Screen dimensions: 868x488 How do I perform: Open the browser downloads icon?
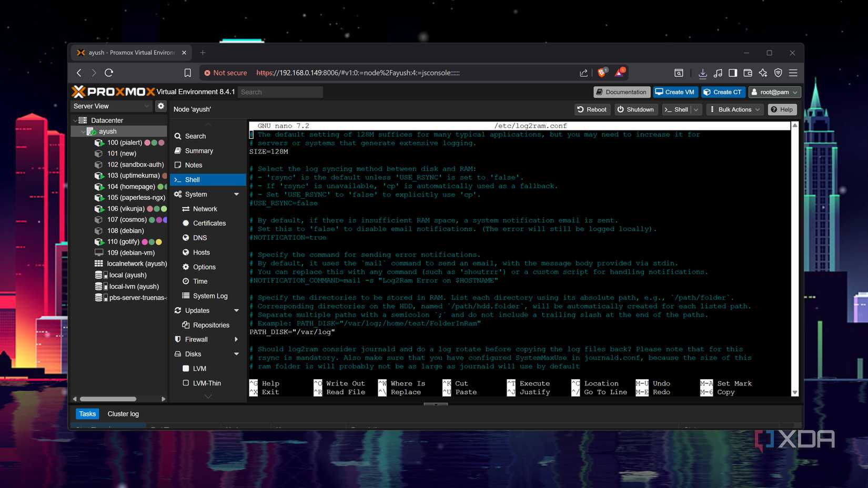tap(702, 73)
